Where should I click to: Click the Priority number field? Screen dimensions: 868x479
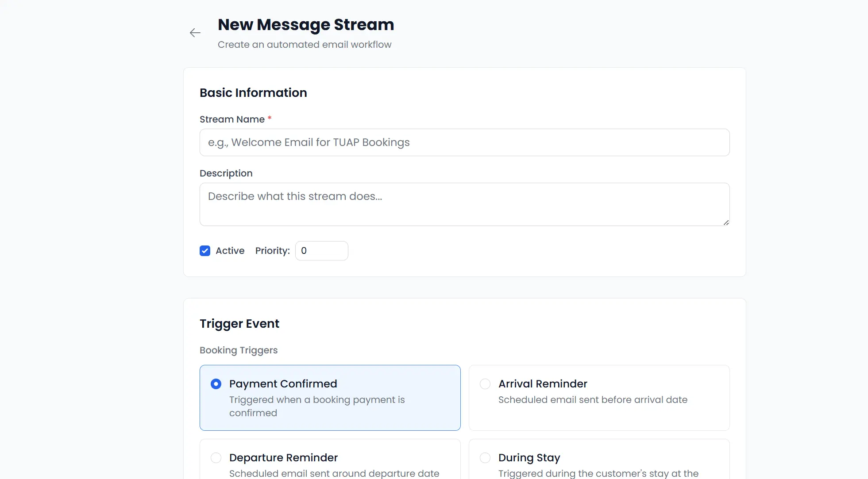pos(321,250)
